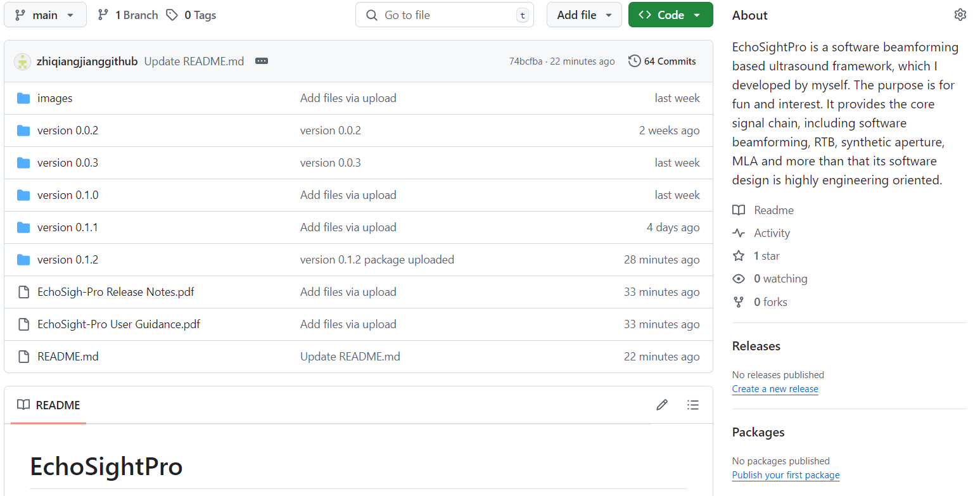980x496 pixels.
Task: Open the latest commit message Update README.md
Action: pyautogui.click(x=194, y=61)
